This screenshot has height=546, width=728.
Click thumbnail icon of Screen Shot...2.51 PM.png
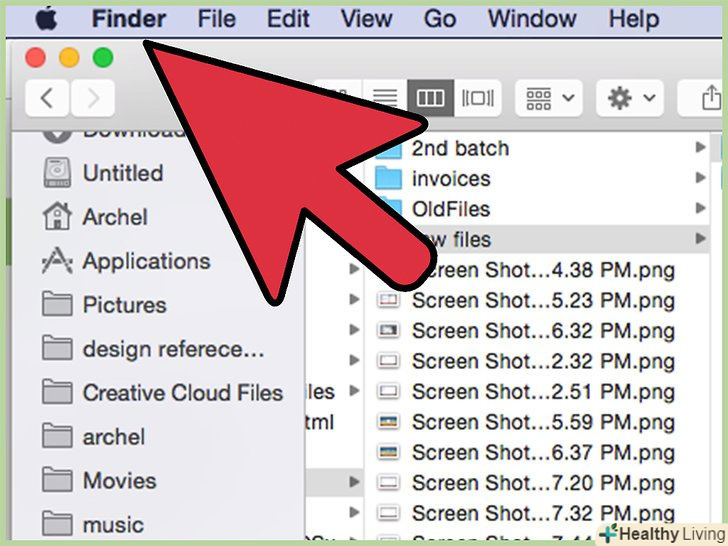coord(388,392)
